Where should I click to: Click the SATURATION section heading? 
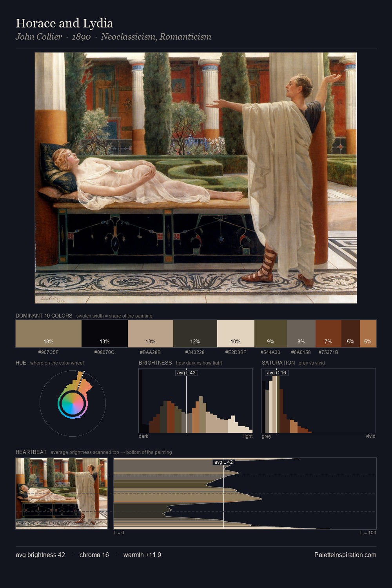278,363
